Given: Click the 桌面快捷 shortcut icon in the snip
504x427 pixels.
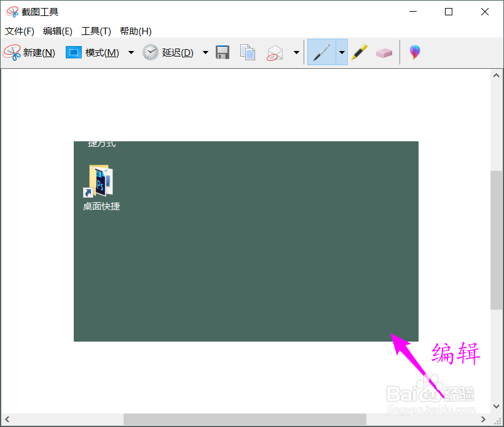Looking at the screenshot, I should click(x=100, y=181).
